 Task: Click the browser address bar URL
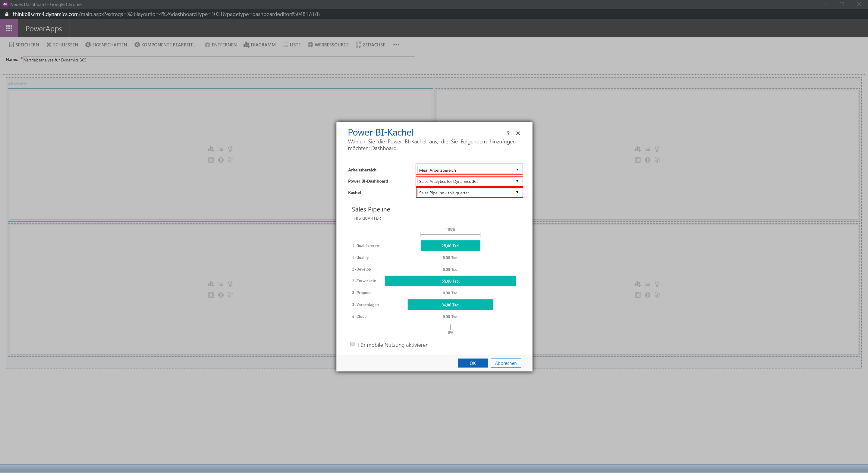[166, 14]
